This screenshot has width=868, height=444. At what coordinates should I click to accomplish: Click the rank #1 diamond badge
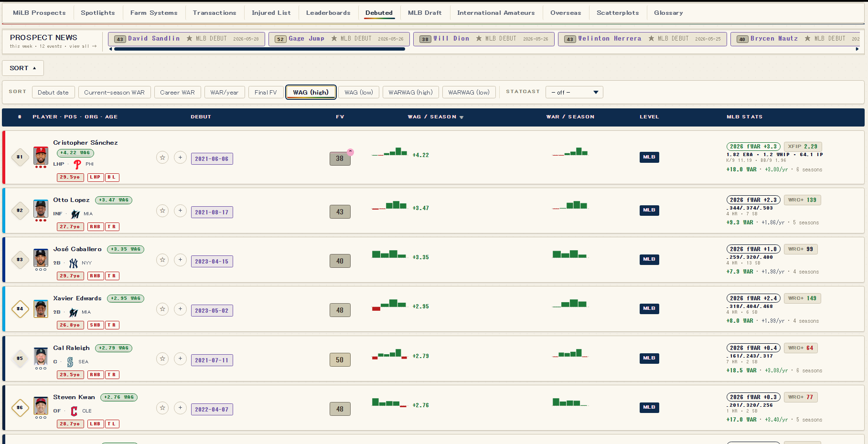[20, 157]
